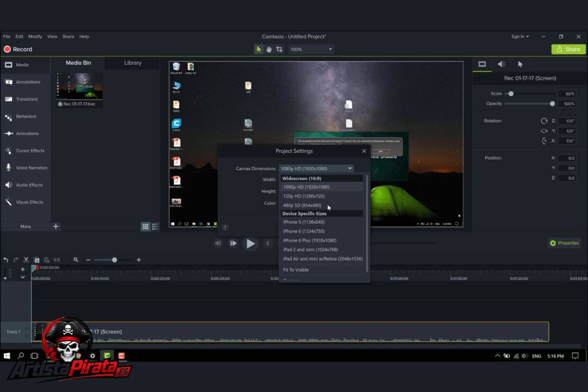Click the dropdown list scrollbar
The width and height of the screenshot is (588, 392).
pyautogui.click(x=367, y=223)
